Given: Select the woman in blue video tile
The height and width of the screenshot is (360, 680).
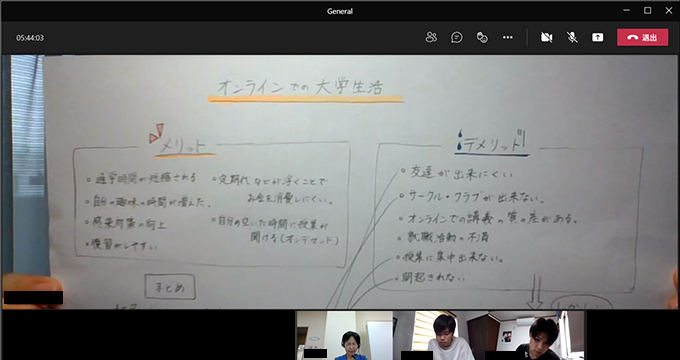Looking at the screenshot, I should coord(344,335).
